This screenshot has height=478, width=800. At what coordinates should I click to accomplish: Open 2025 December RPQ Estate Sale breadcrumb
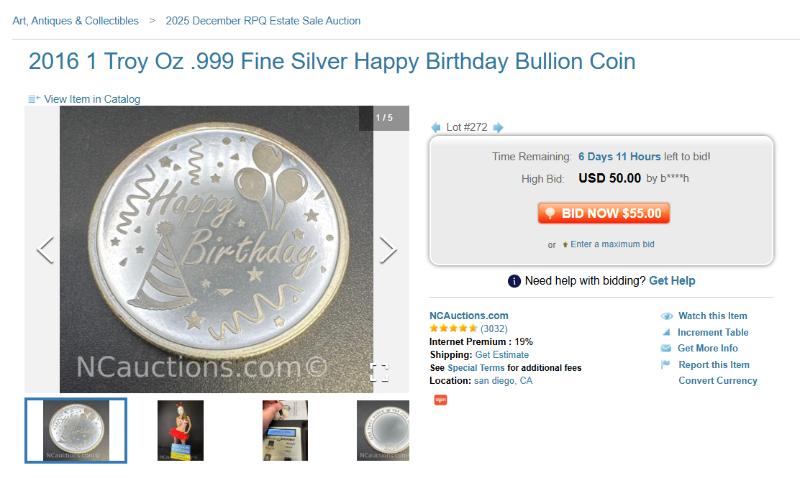pos(264,20)
